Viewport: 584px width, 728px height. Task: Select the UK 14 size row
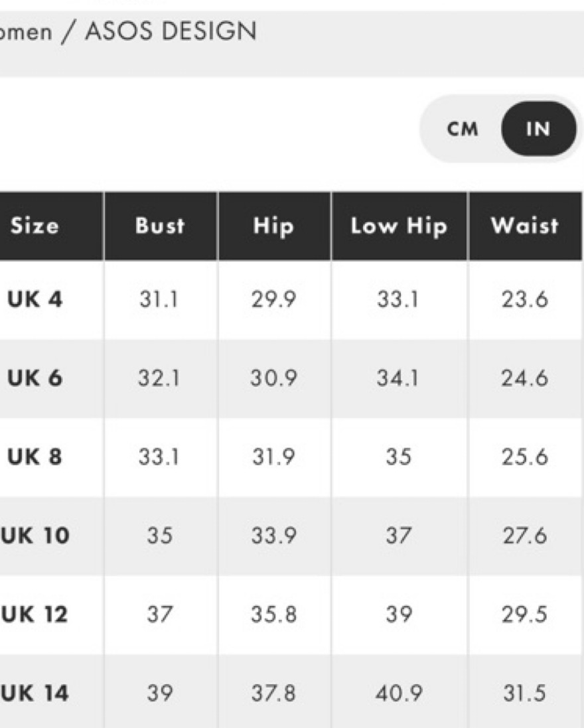click(292, 692)
